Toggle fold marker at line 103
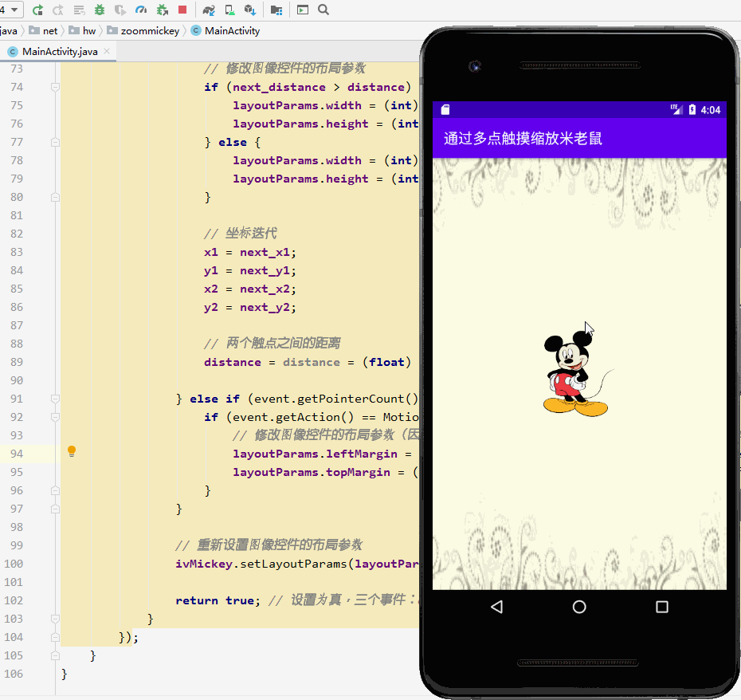Viewport: 741px width, 700px height. (x=55, y=619)
